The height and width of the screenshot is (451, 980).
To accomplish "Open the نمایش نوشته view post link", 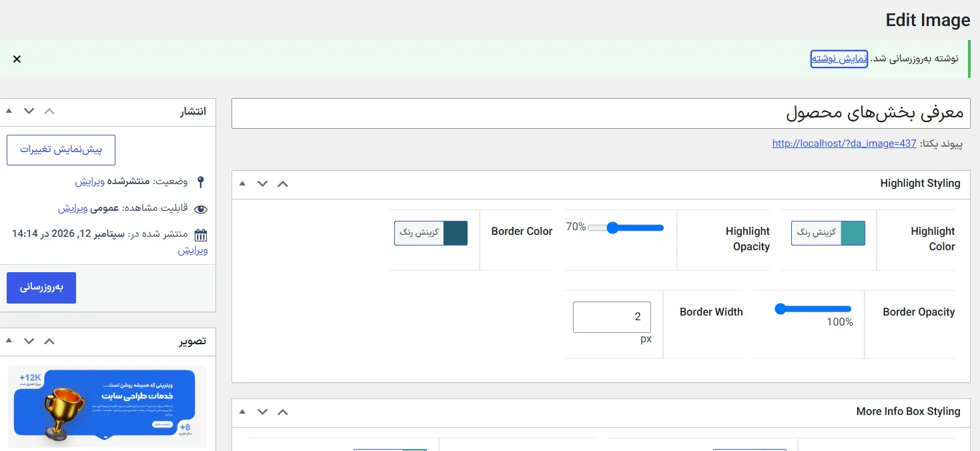I will point(839,59).
